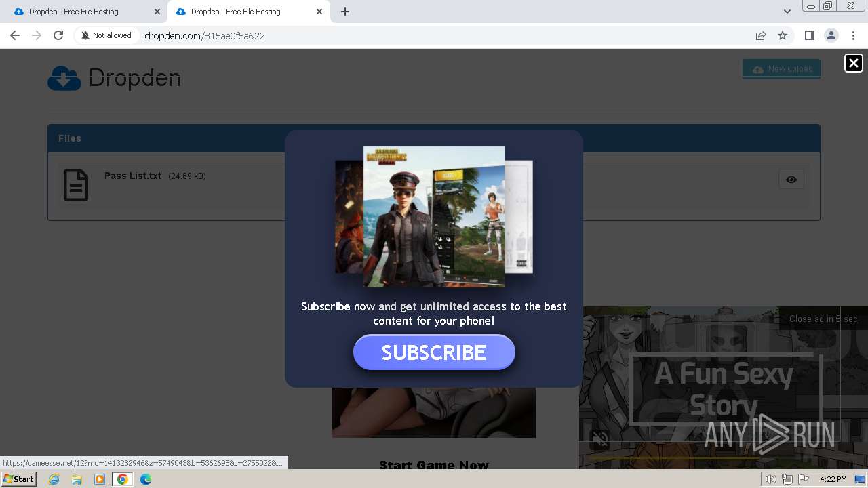This screenshot has width=868, height=488.
Task: Click the A Fun Sexy Story ad
Action: (724, 388)
